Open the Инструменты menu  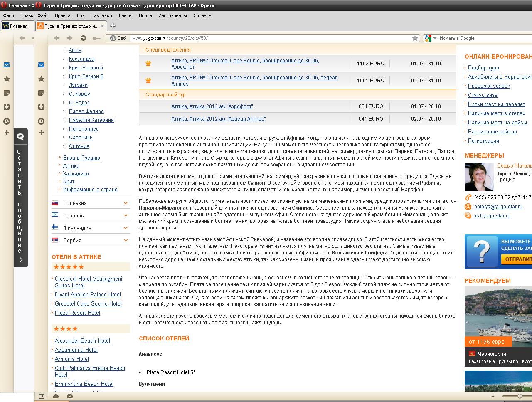(x=172, y=15)
